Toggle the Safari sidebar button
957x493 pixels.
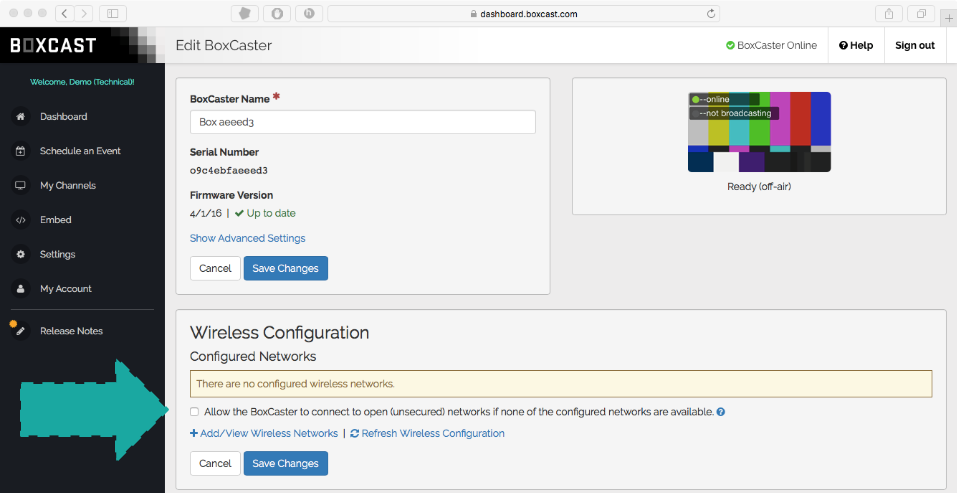111,13
